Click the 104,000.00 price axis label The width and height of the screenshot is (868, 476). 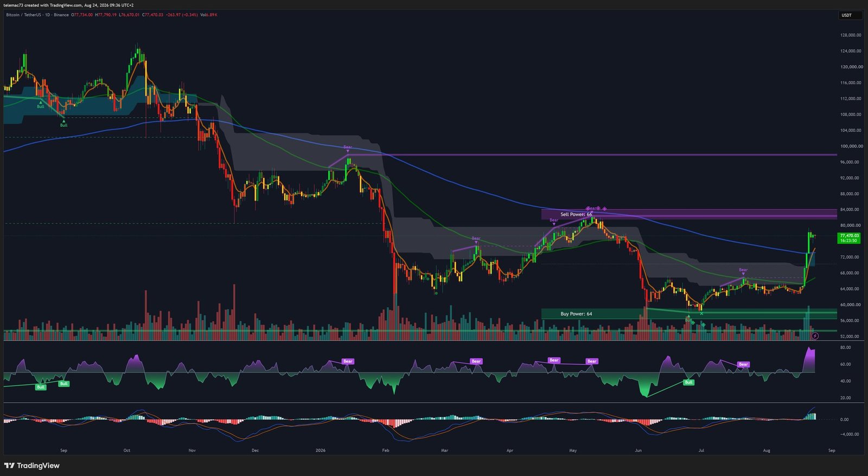(851, 130)
